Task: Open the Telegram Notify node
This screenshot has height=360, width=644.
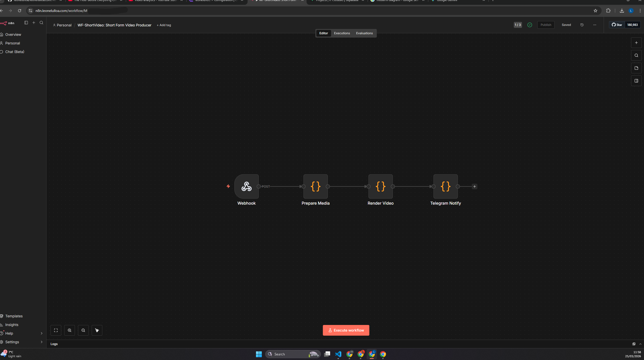Action: point(446,186)
